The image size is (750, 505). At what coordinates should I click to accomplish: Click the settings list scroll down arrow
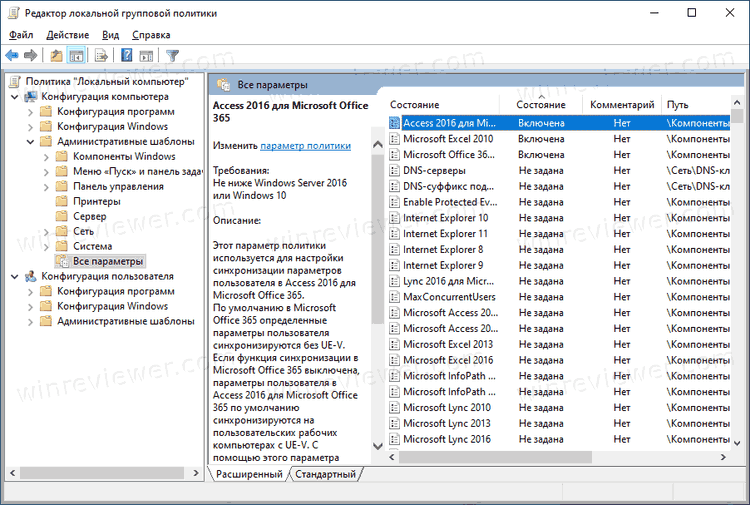[737, 443]
